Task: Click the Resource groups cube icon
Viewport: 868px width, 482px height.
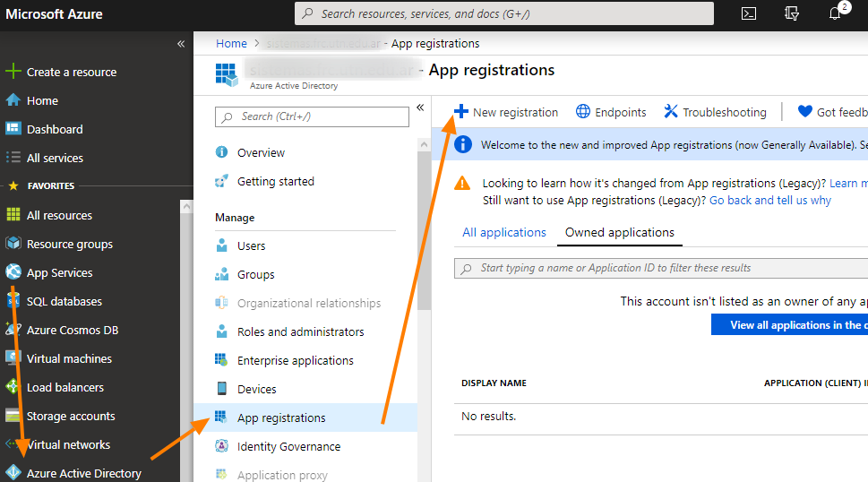Action: tap(13, 244)
